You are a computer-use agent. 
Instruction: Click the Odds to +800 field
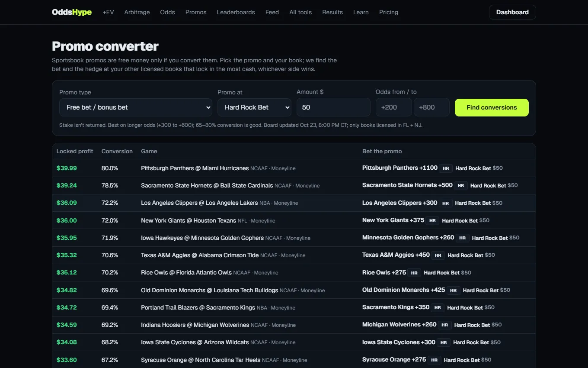point(431,107)
